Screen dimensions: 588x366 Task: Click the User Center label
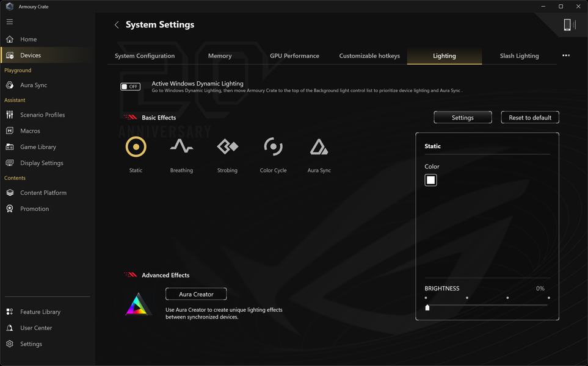[36, 328]
